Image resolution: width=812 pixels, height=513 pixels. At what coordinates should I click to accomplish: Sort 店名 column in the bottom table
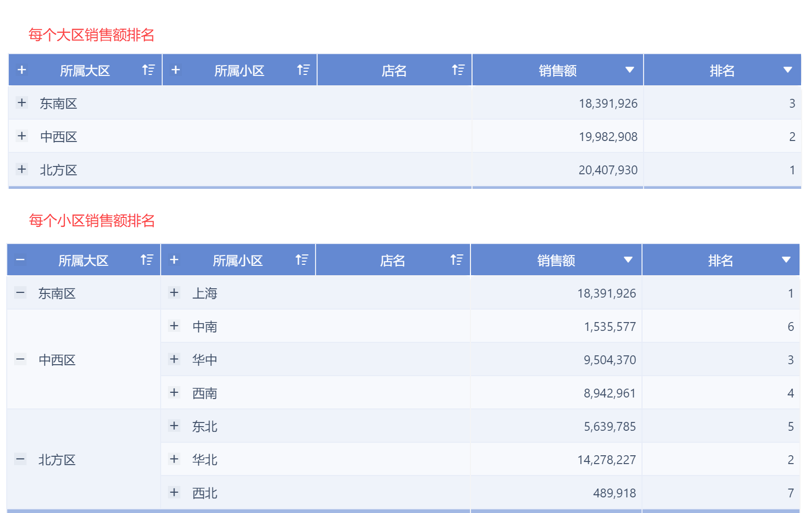(x=457, y=260)
